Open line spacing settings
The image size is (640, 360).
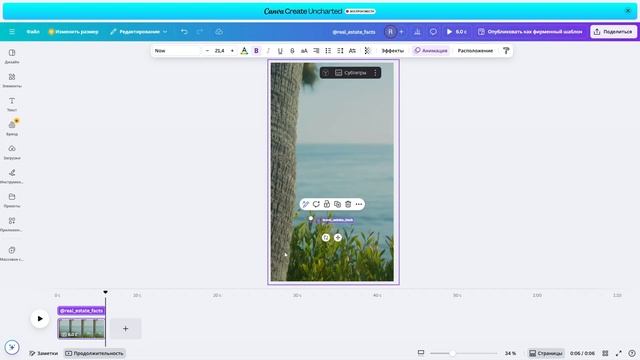pos(340,51)
